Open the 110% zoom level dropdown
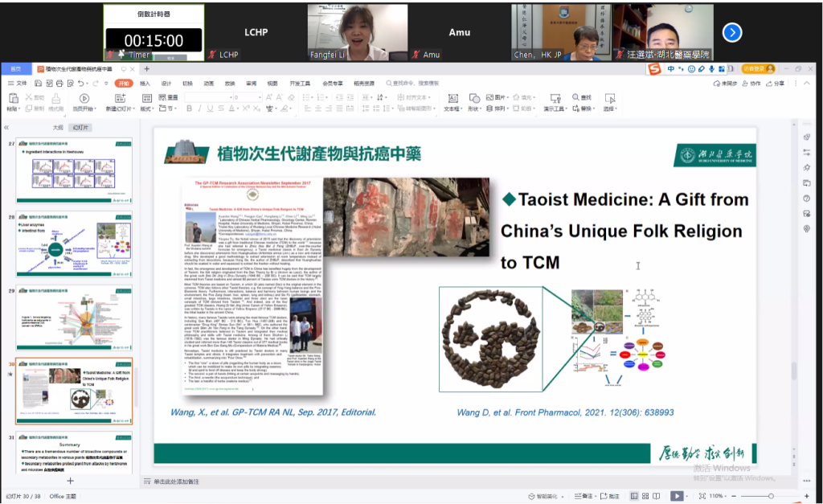The width and height of the screenshot is (823, 504). tap(719, 496)
